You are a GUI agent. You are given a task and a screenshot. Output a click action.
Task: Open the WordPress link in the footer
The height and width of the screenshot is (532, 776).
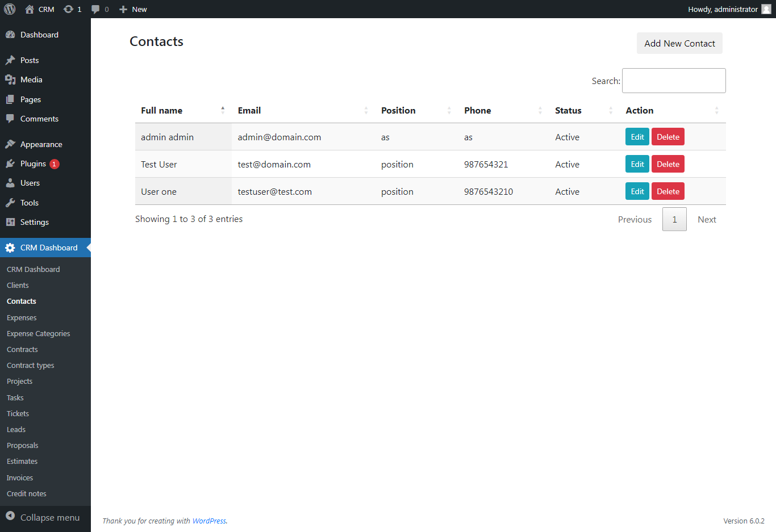[209, 521]
